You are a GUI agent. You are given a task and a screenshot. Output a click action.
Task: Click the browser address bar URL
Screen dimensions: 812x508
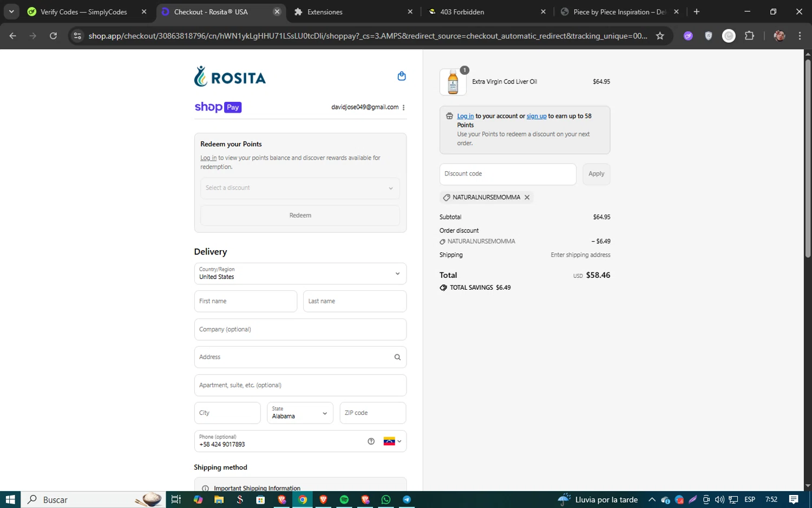coord(368,36)
